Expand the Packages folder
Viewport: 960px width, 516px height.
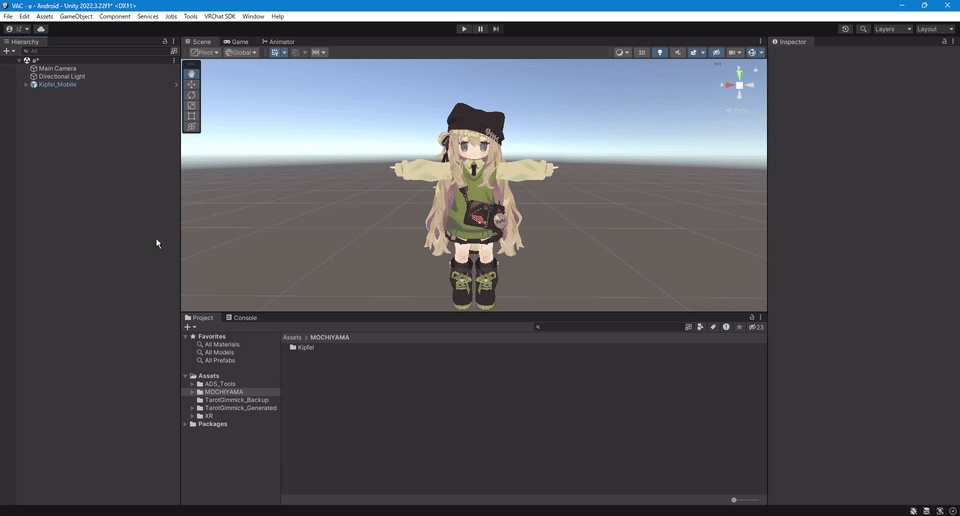(x=186, y=424)
